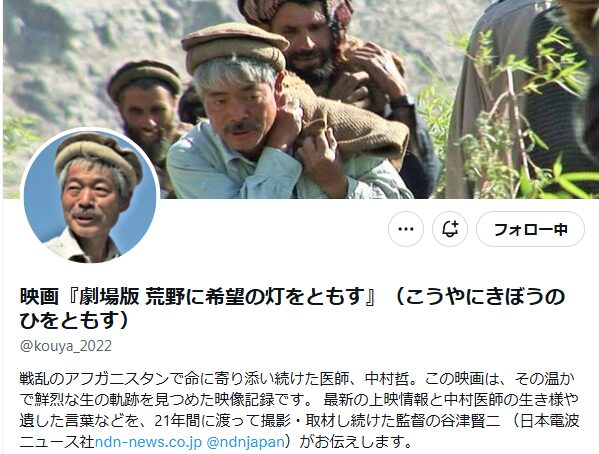Open the circular profile avatar photo
599x454 pixels.
(90, 196)
